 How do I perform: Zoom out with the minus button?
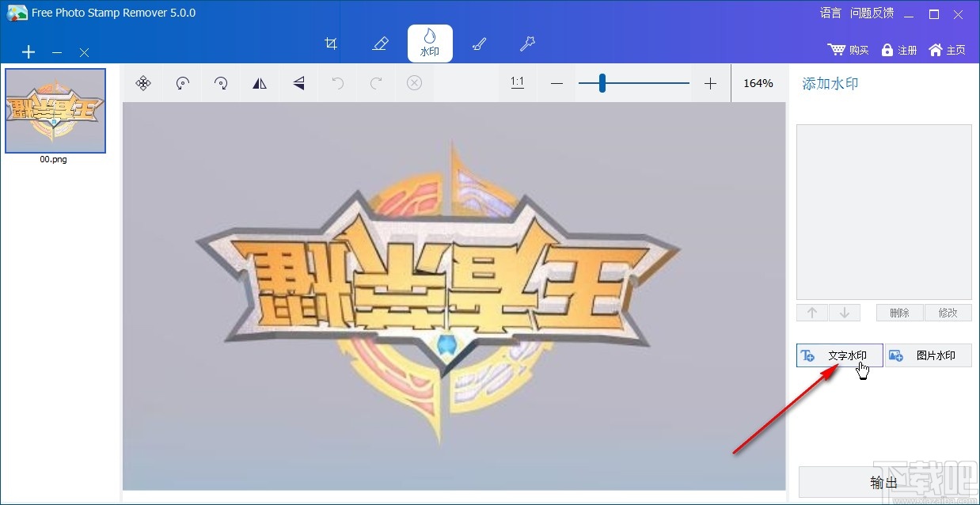pyautogui.click(x=556, y=83)
